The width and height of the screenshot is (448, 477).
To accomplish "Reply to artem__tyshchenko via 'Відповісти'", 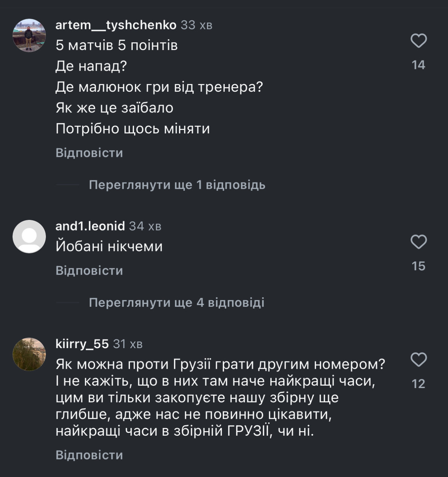I will click(89, 153).
